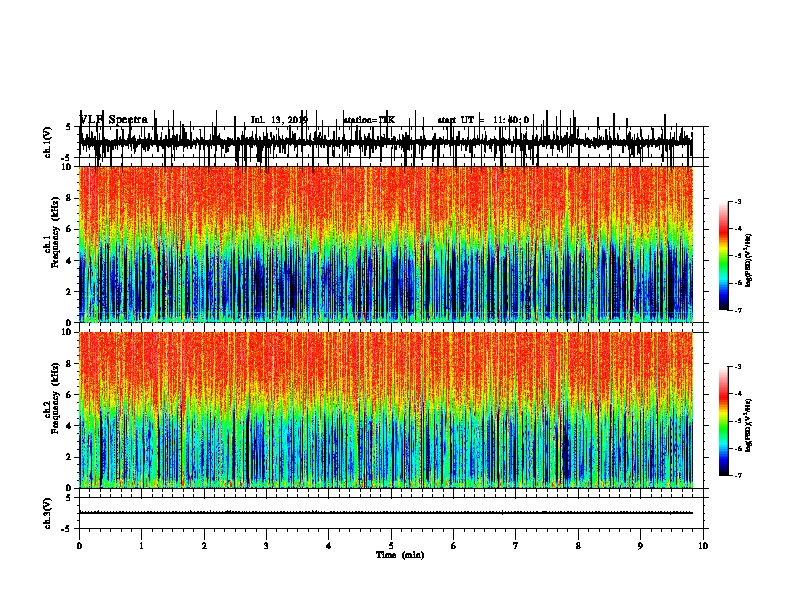
Task: Click the "-6" tick on ch.2 color bar
Action: click(x=737, y=448)
